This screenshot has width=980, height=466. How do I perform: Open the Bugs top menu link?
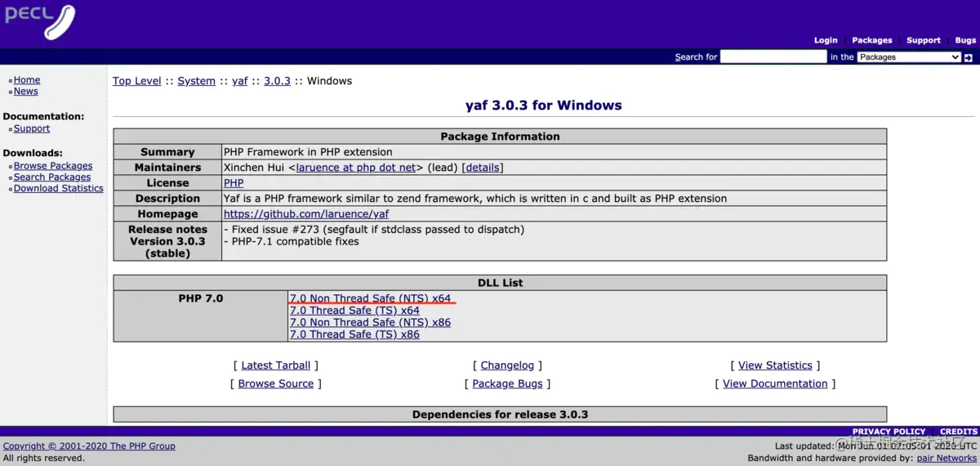click(965, 40)
